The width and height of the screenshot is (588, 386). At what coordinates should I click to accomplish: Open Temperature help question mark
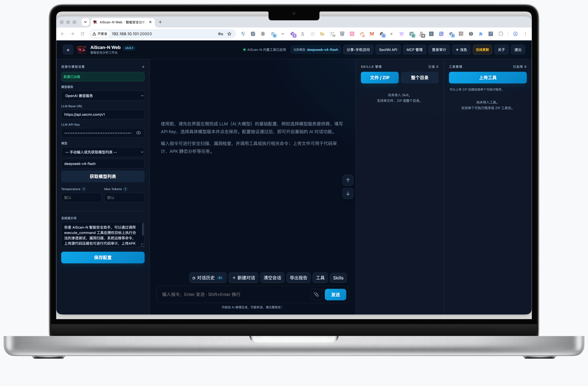[x=84, y=189]
